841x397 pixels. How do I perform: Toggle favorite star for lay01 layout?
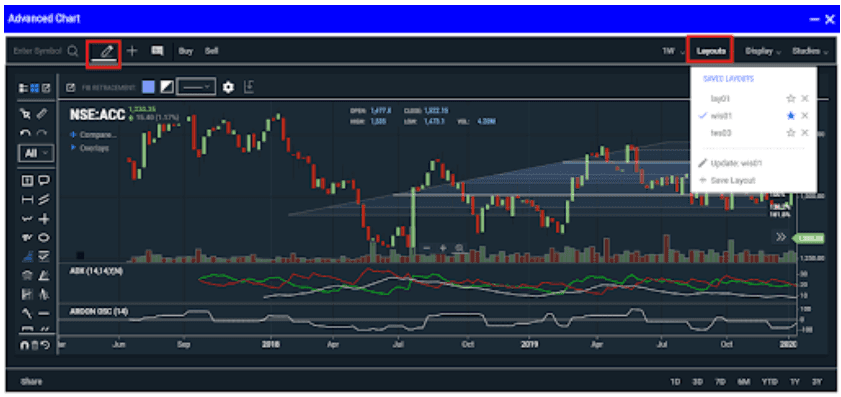coord(790,99)
